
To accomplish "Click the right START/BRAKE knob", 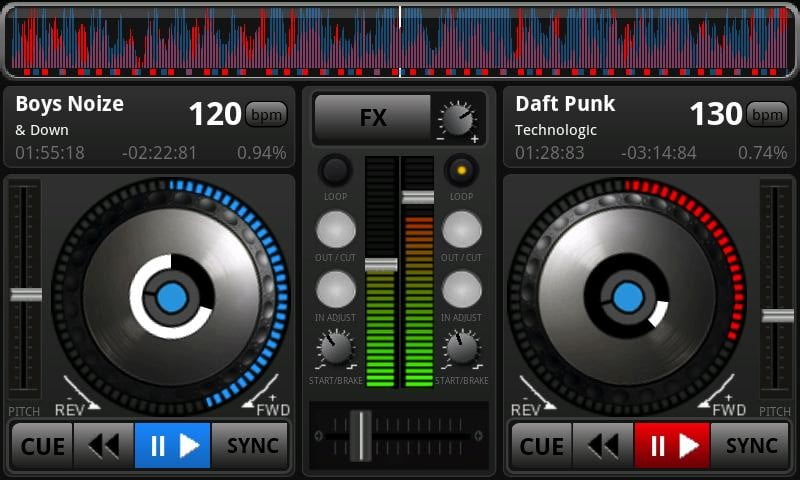I will [461, 348].
